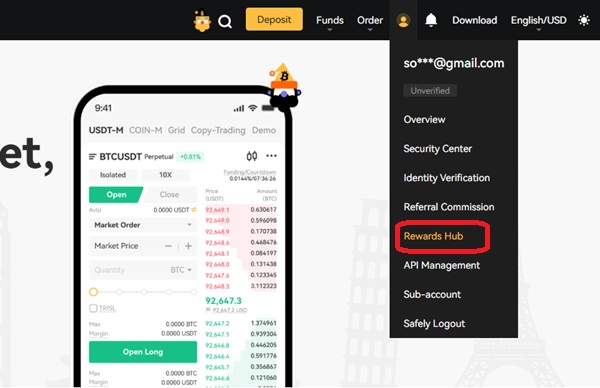Click the +0.81% change badge

(190, 157)
